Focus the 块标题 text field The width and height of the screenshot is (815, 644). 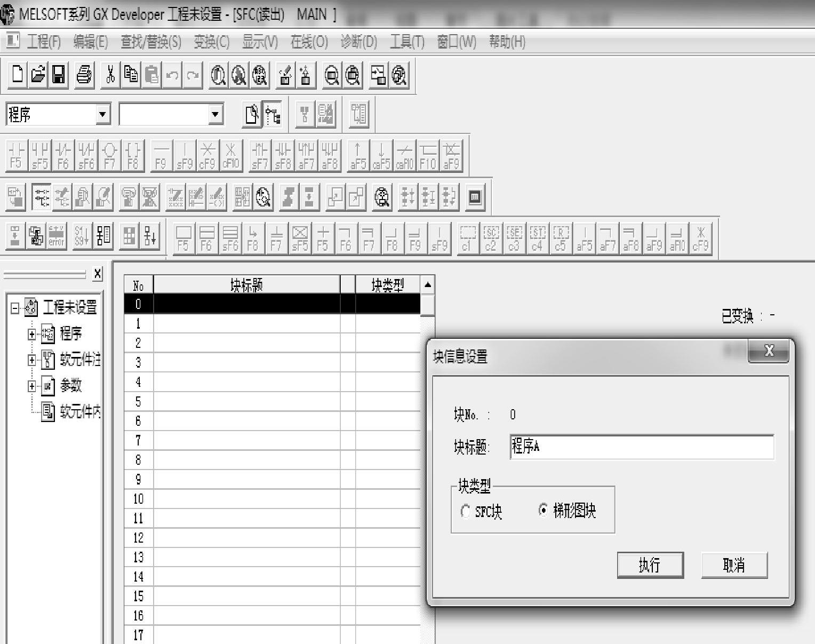(642, 447)
